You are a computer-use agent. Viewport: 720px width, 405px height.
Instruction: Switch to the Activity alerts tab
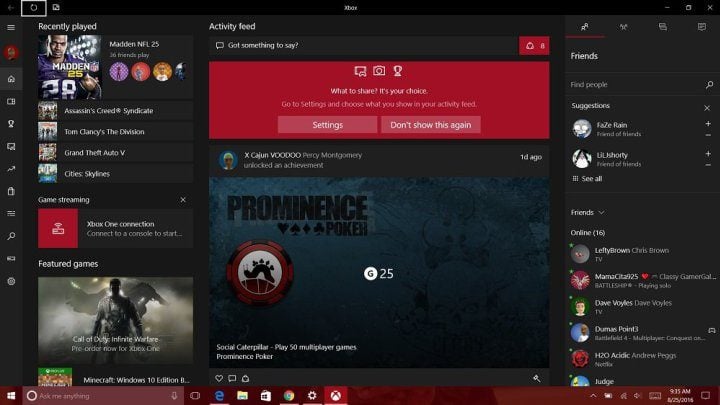[x=702, y=27]
